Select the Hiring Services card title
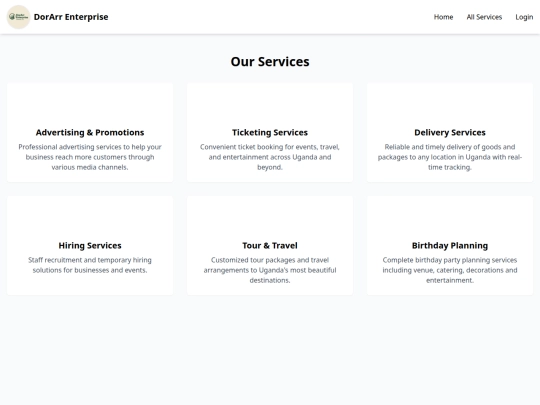This screenshot has width=540, height=405. click(90, 246)
